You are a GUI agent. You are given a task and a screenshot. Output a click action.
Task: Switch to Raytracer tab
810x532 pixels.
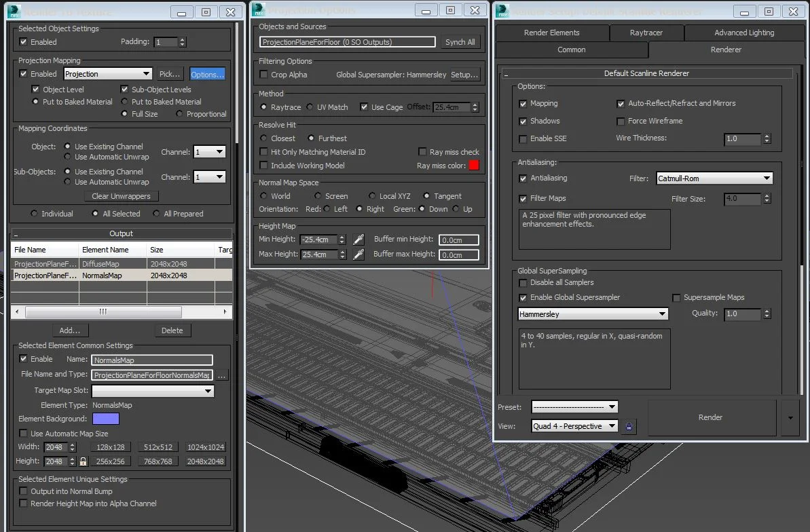click(x=646, y=33)
